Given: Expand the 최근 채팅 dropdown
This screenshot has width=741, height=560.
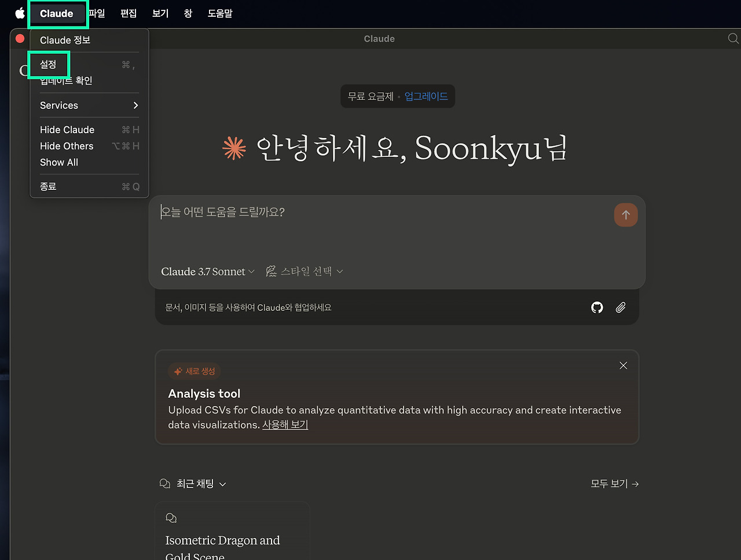Looking at the screenshot, I should 193,484.
